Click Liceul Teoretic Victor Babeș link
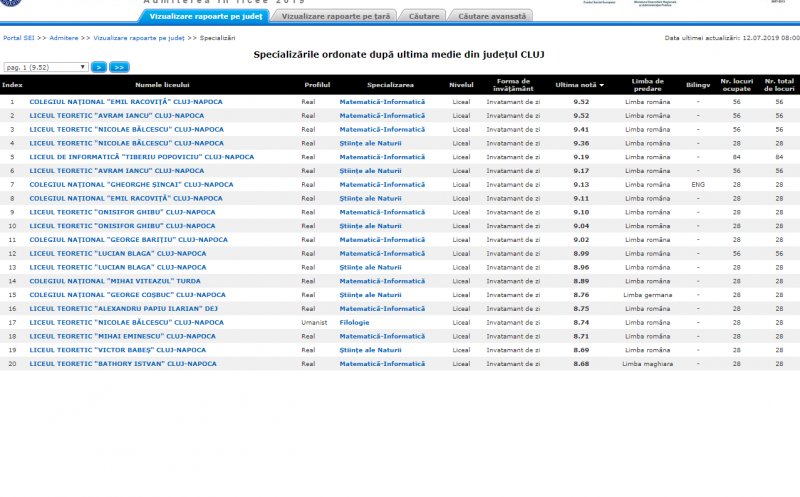The width and height of the screenshot is (800, 497). 117,350
